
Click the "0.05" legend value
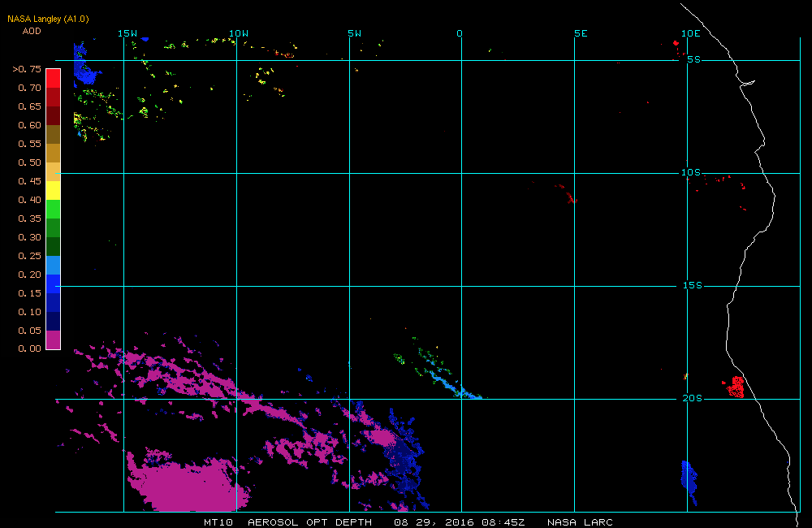click(x=29, y=330)
